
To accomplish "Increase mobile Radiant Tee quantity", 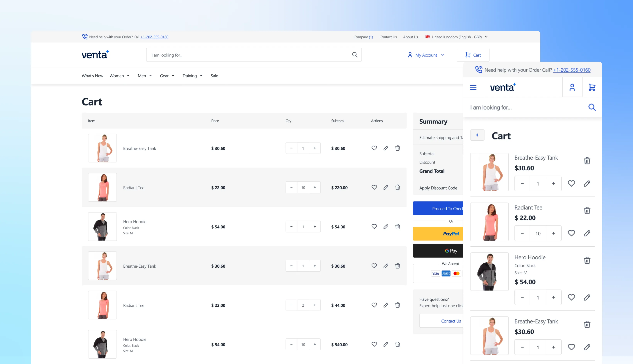I will [x=553, y=233].
